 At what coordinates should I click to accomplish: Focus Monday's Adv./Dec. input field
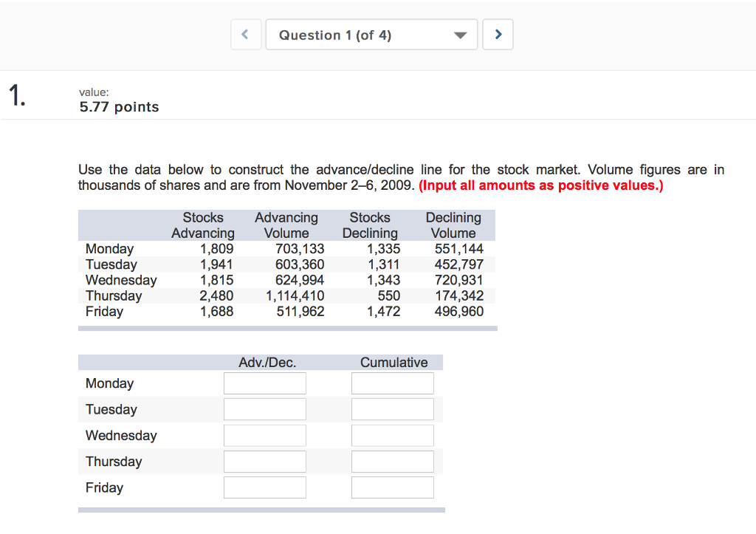click(264, 383)
